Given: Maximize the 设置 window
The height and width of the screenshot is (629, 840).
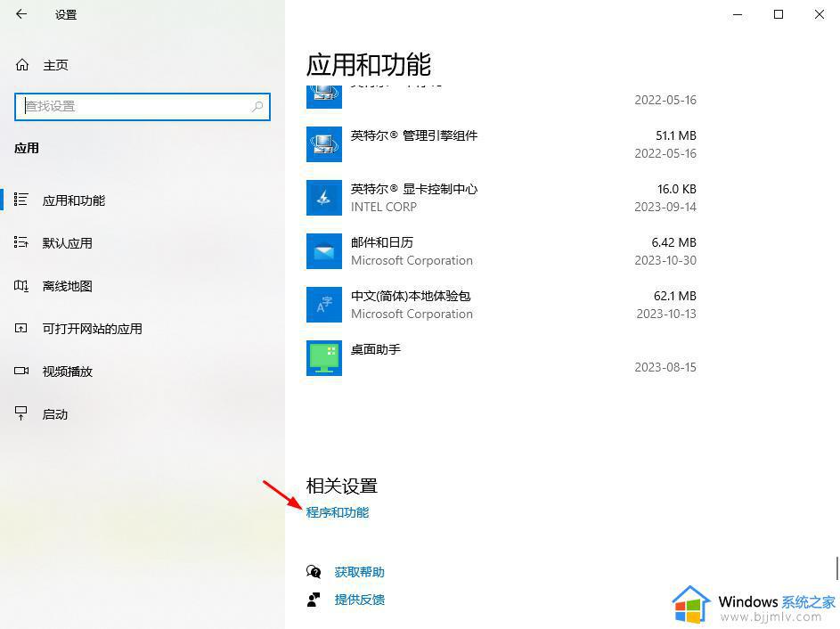Looking at the screenshot, I should tap(779, 14).
